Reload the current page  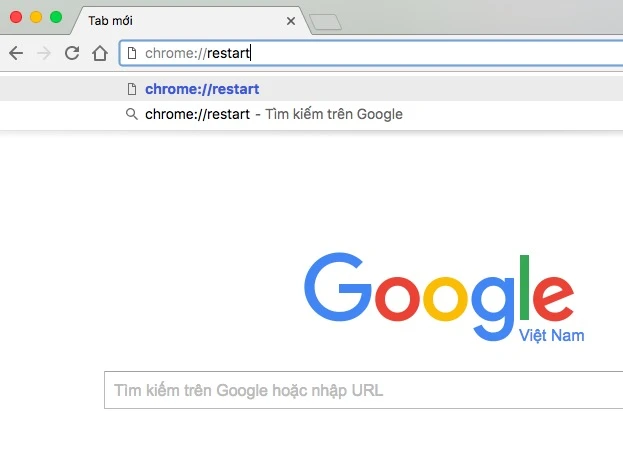(x=71, y=53)
